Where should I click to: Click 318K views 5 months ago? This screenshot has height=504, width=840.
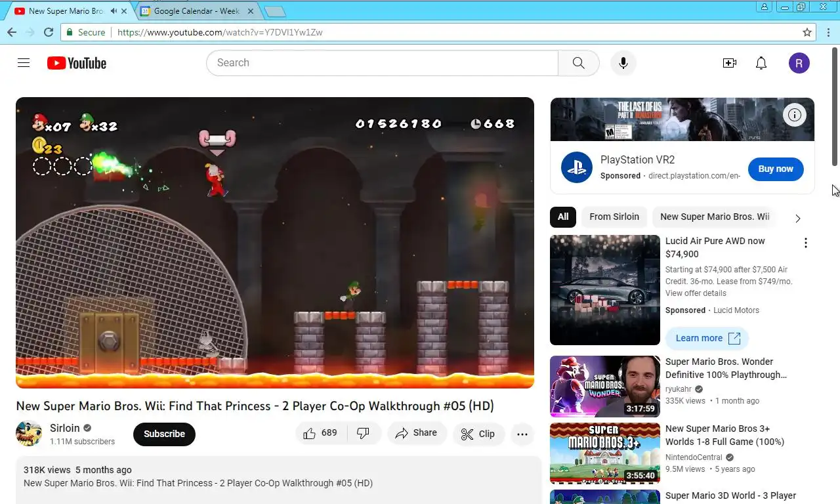[x=77, y=470]
